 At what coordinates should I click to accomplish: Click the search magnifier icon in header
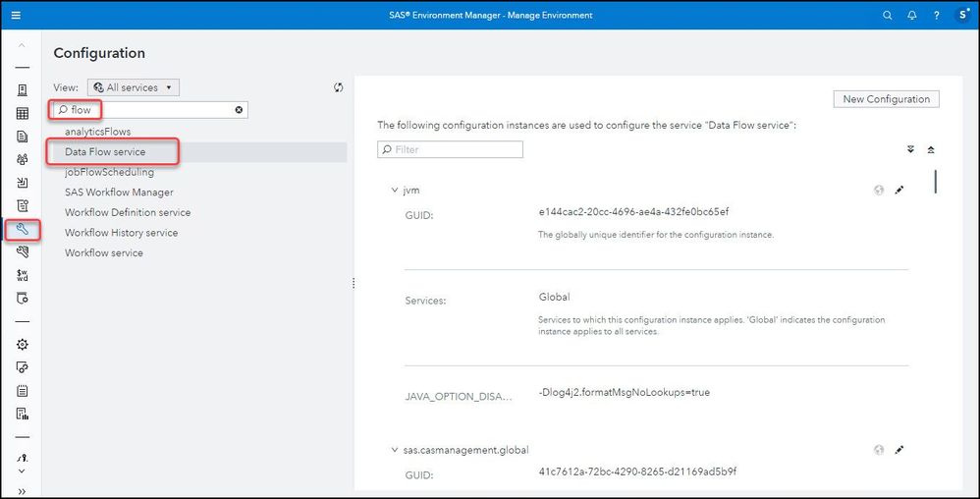tap(888, 16)
